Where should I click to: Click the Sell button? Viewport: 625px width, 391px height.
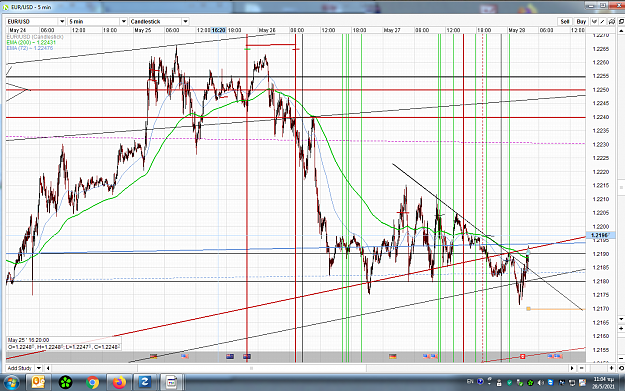click(565, 22)
